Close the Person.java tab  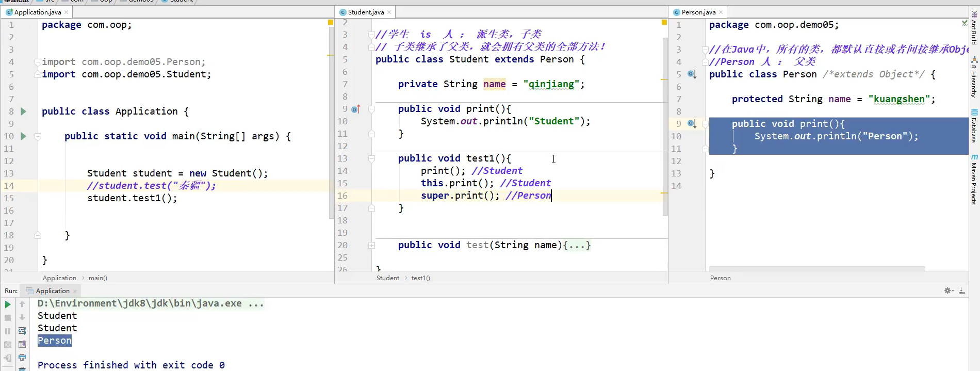tap(721, 12)
